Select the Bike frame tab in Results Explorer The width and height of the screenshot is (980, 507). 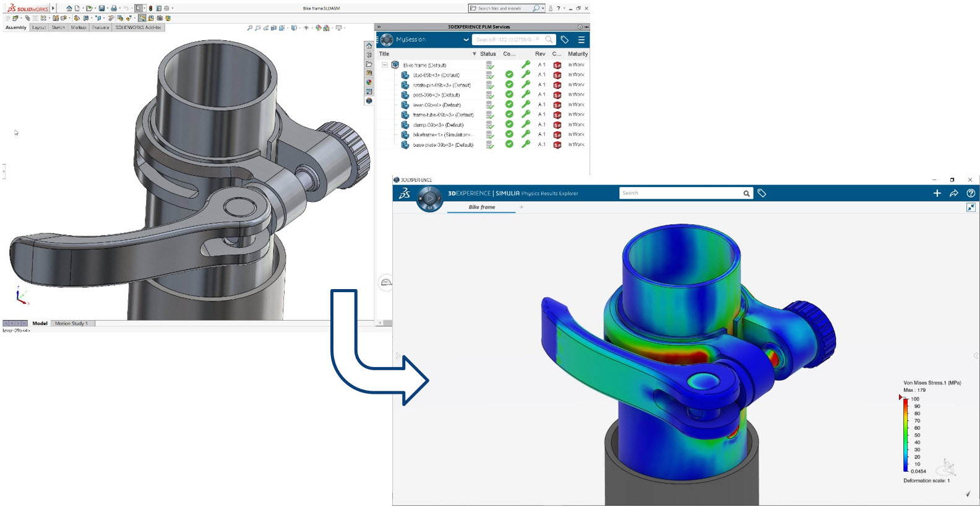[482, 207]
